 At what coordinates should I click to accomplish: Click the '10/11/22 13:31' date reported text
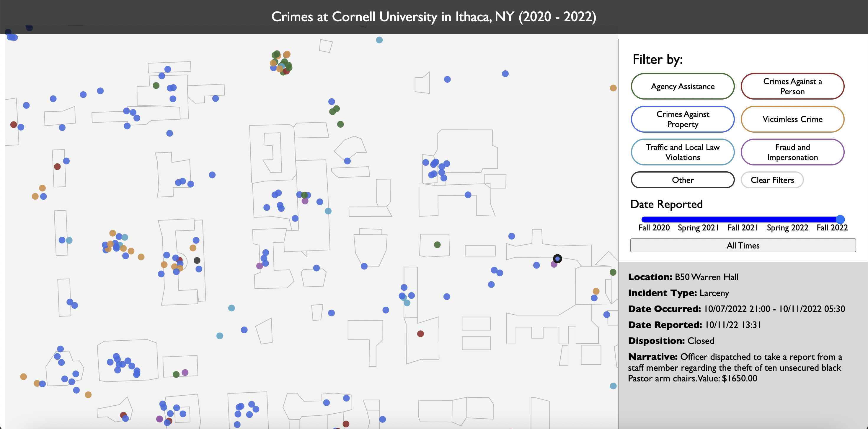click(x=733, y=325)
